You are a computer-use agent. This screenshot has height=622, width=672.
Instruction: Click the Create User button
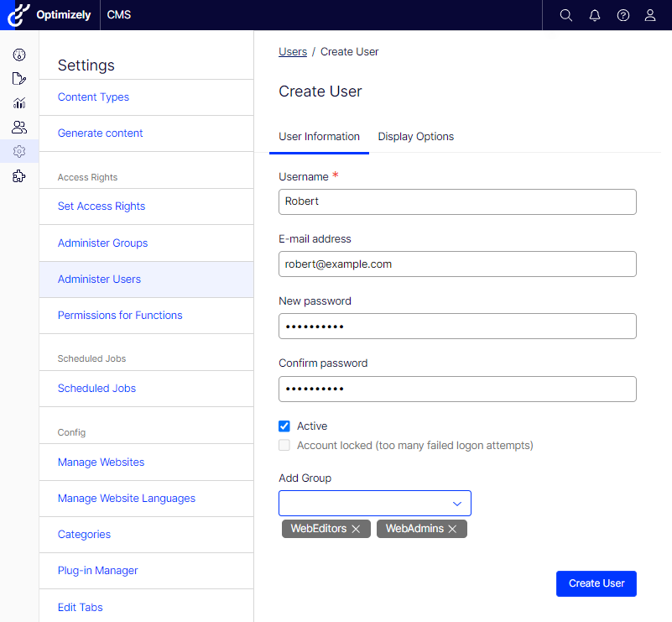click(x=596, y=583)
